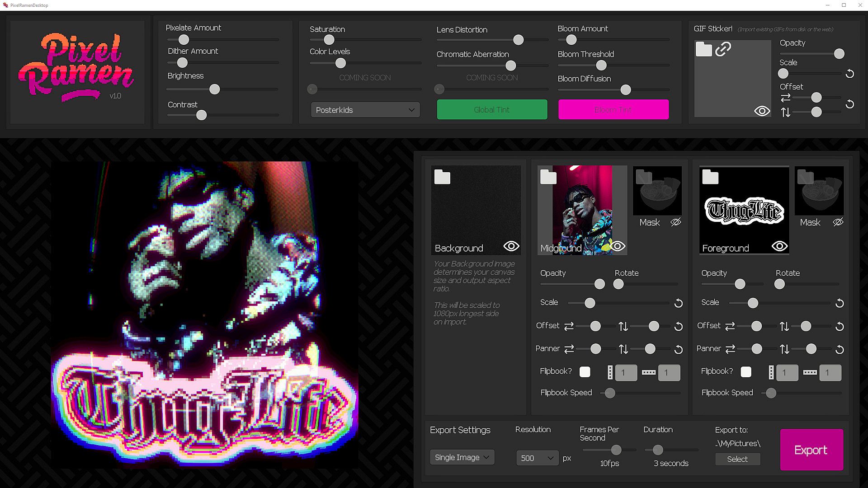Enable Foreground Flipbook checkbox
This screenshot has width=868, height=488.
click(746, 372)
